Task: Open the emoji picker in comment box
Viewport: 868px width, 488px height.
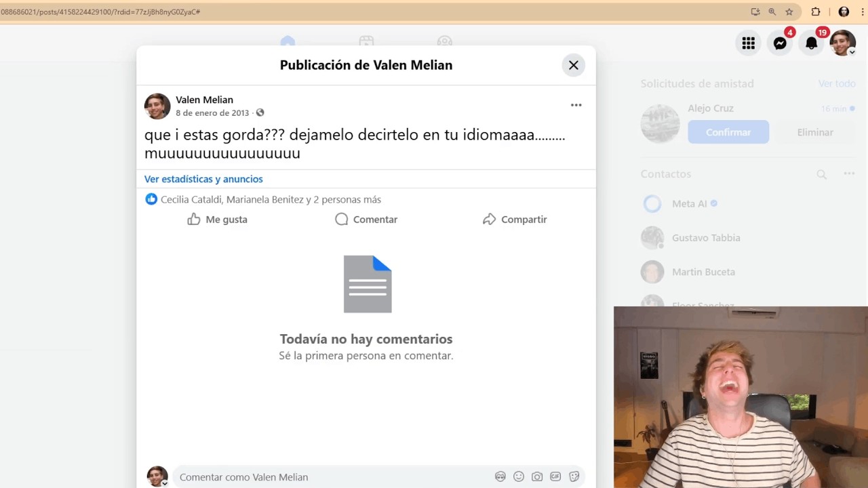Action: (x=519, y=477)
